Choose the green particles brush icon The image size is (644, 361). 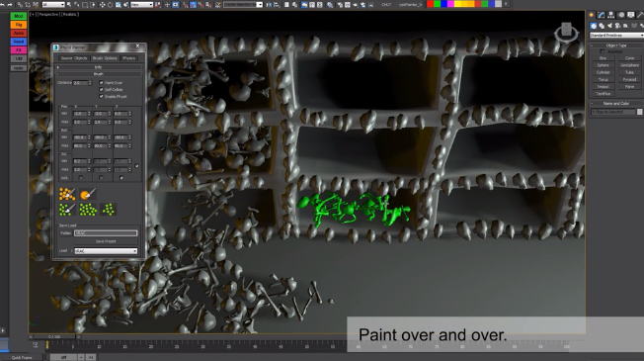pos(67,210)
